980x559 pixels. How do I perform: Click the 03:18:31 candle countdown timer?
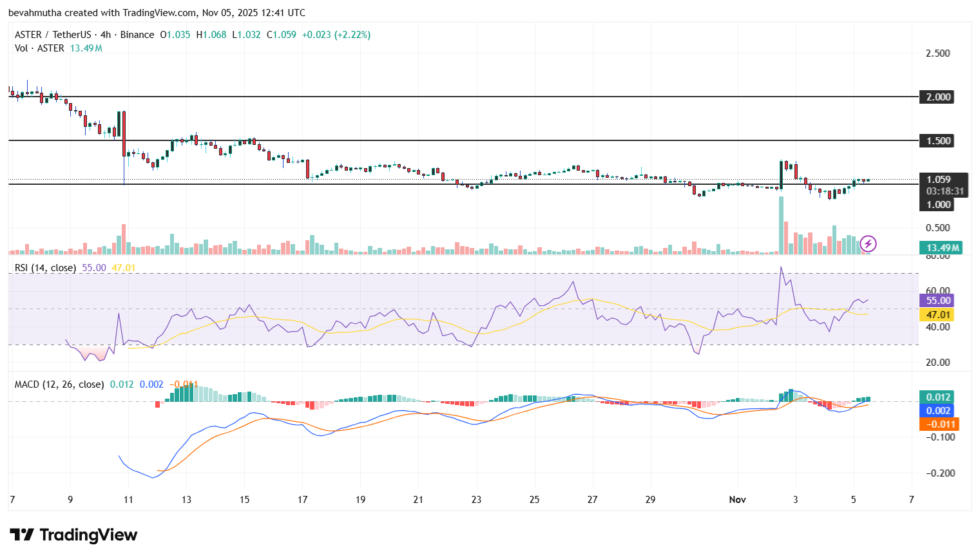click(945, 191)
